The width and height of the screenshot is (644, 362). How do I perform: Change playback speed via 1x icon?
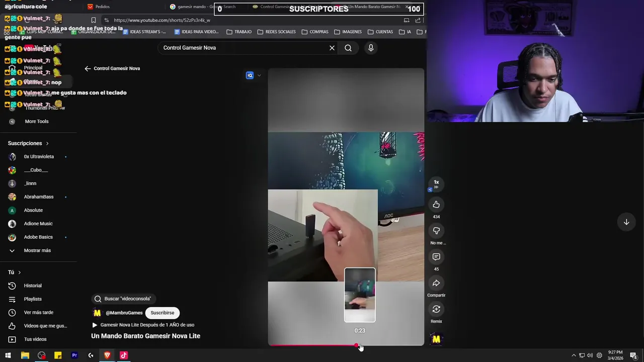point(436,184)
